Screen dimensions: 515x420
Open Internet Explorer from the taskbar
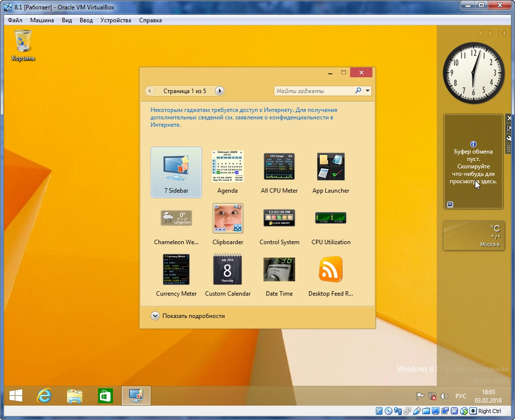[x=44, y=396]
